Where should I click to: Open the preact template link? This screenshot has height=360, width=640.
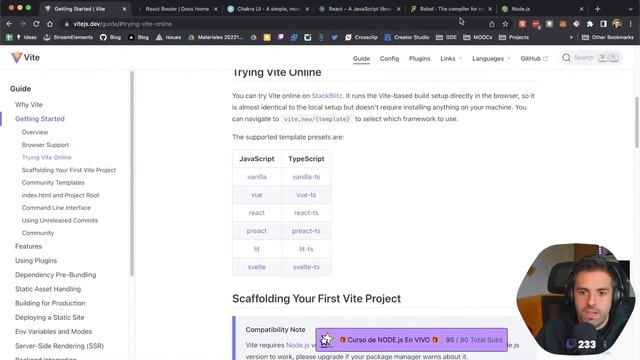click(x=257, y=231)
